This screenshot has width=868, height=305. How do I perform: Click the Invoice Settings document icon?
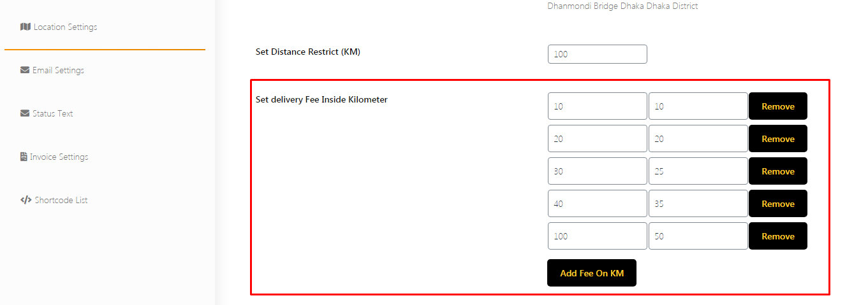pos(24,157)
